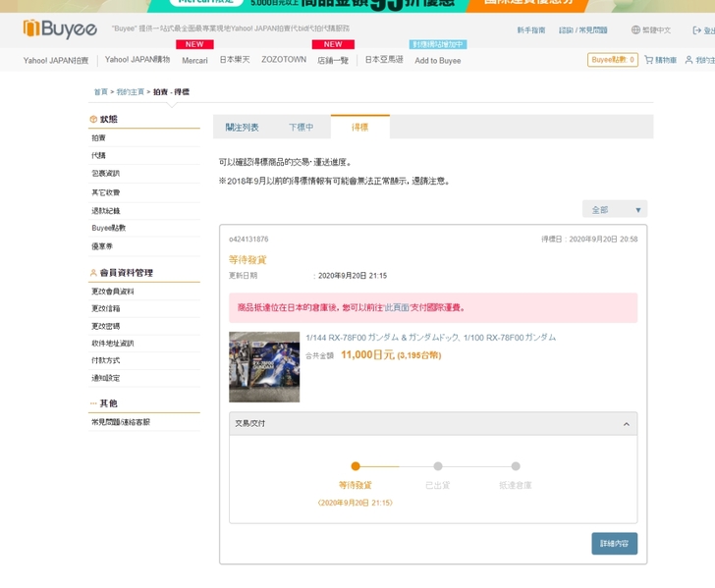
Task: Open Buyee點數 points badge in header
Action: [x=613, y=60]
